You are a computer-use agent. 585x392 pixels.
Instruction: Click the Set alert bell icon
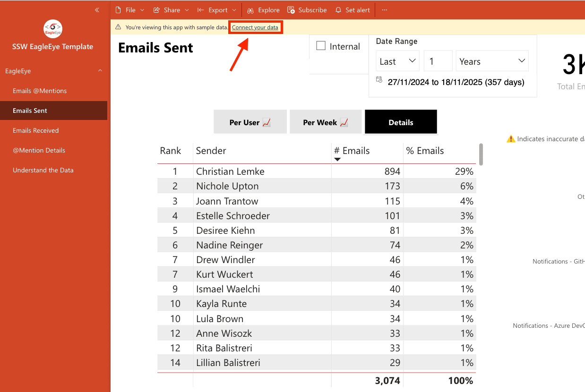tap(337, 9)
